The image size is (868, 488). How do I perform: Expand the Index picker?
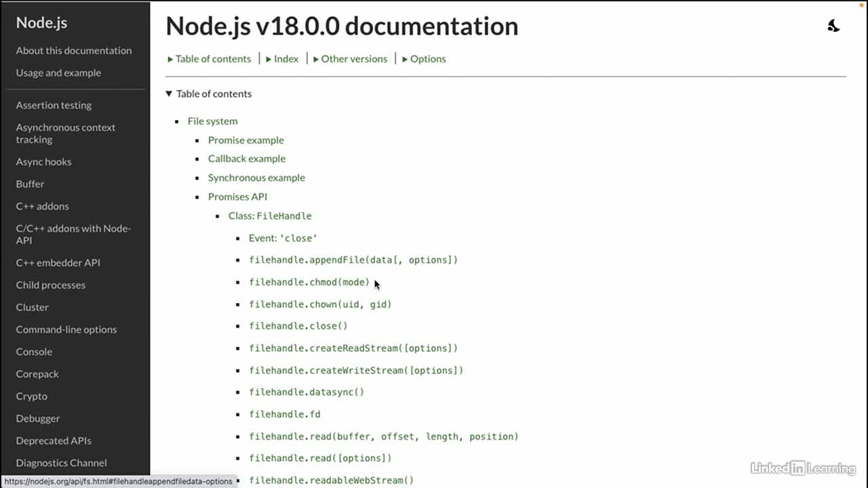pyautogui.click(x=282, y=59)
